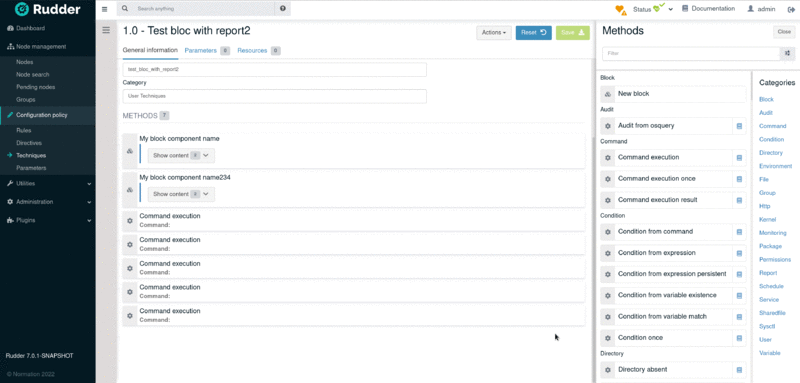Collapse the Configuration policy sidebar section

tap(47, 115)
